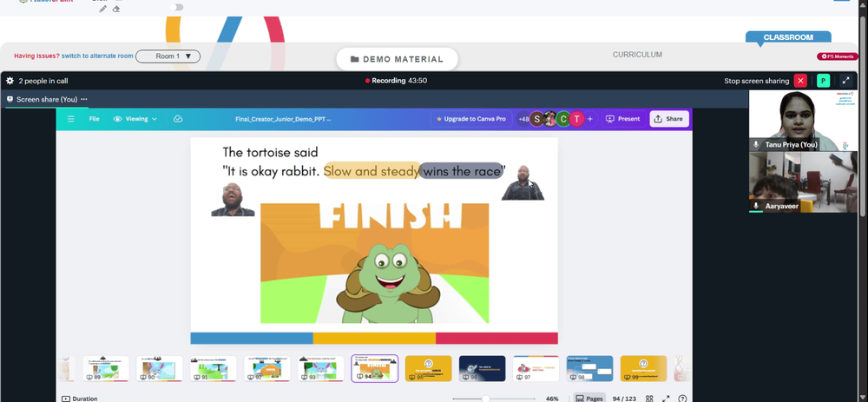The height and width of the screenshot is (402, 868).
Task: Switch to the Classroom tab
Action: 788,37
